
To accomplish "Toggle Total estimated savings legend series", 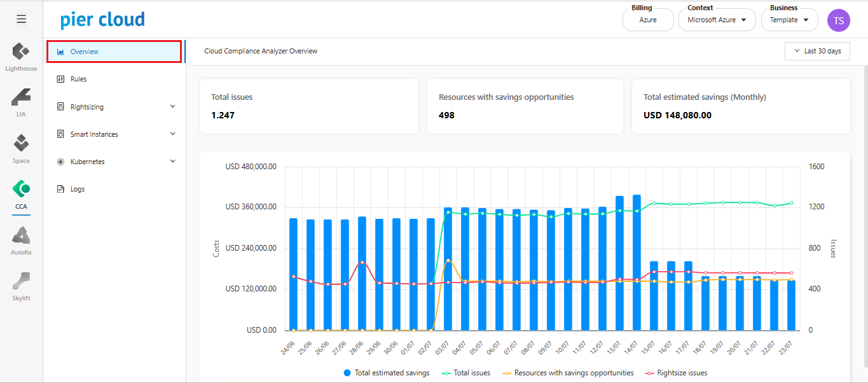I will click(x=387, y=373).
